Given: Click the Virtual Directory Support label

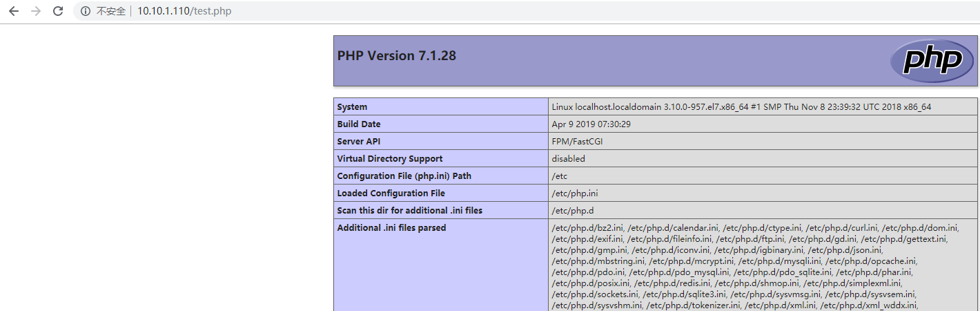Looking at the screenshot, I should click(x=390, y=159).
